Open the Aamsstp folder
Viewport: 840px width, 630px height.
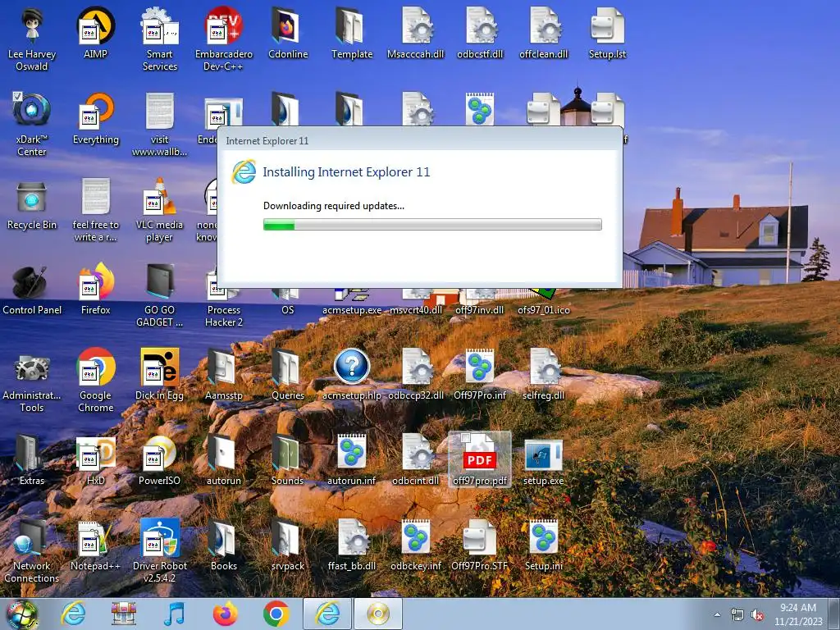click(x=223, y=375)
